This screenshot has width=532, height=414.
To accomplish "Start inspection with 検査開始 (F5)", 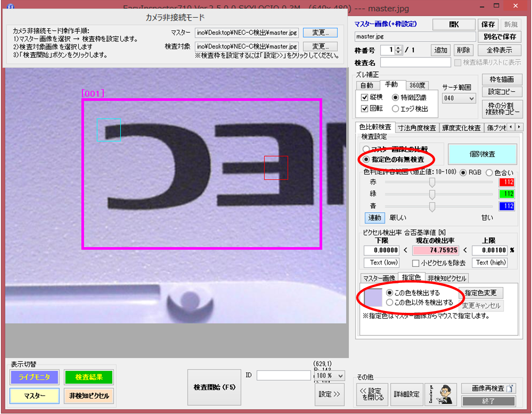I will pos(214,387).
